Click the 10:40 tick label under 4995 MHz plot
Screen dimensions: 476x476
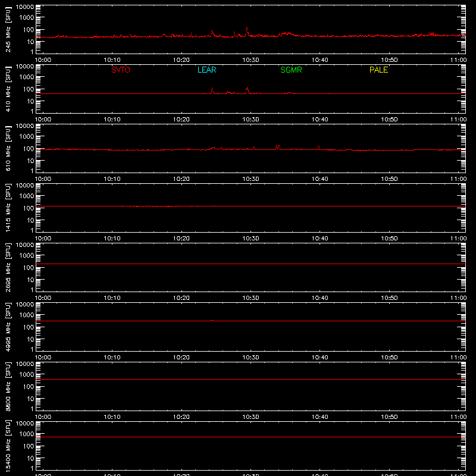(320, 358)
